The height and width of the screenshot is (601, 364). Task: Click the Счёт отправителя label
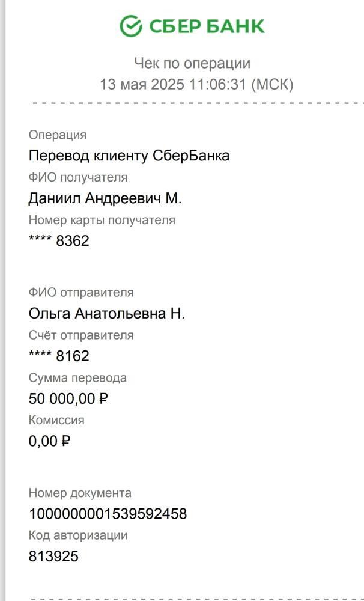coord(81,335)
